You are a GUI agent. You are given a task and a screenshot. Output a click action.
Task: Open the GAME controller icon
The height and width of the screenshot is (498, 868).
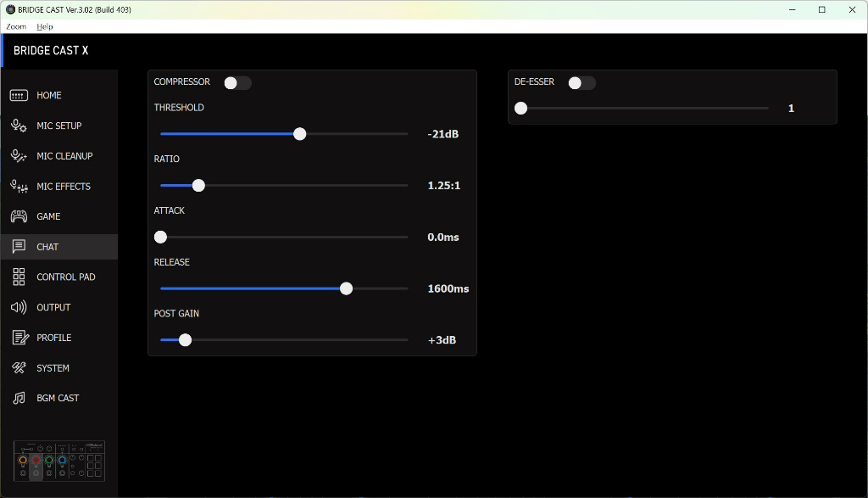[19, 216]
